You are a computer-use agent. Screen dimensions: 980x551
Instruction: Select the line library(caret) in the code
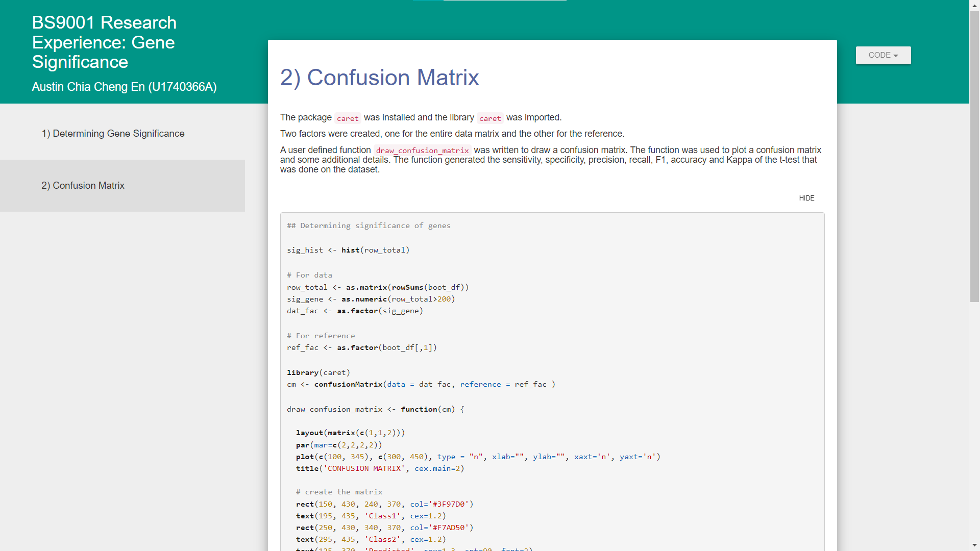tap(318, 372)
